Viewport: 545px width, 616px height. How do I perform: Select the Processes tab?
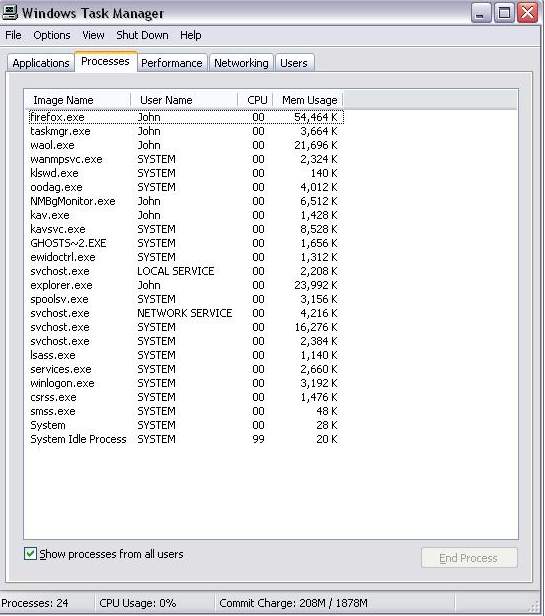tap(105, 61)
